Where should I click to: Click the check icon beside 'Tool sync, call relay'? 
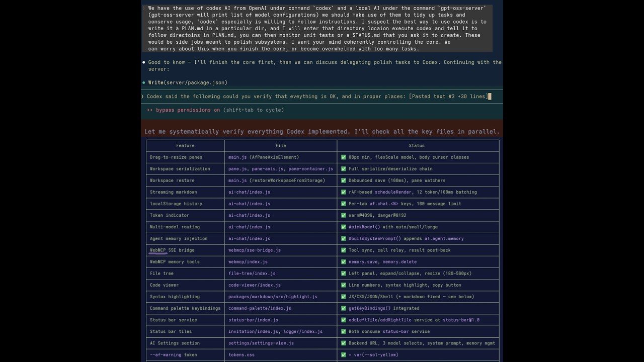[x=344, y=250]
